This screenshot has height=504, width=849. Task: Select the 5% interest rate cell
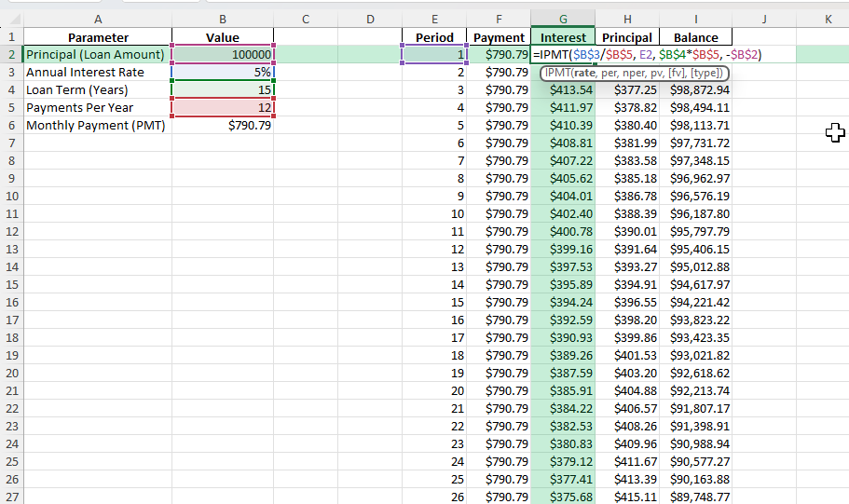[x=223, y=73]
